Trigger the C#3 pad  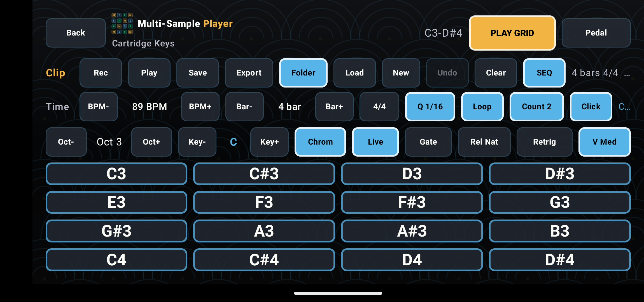point(264,174)
